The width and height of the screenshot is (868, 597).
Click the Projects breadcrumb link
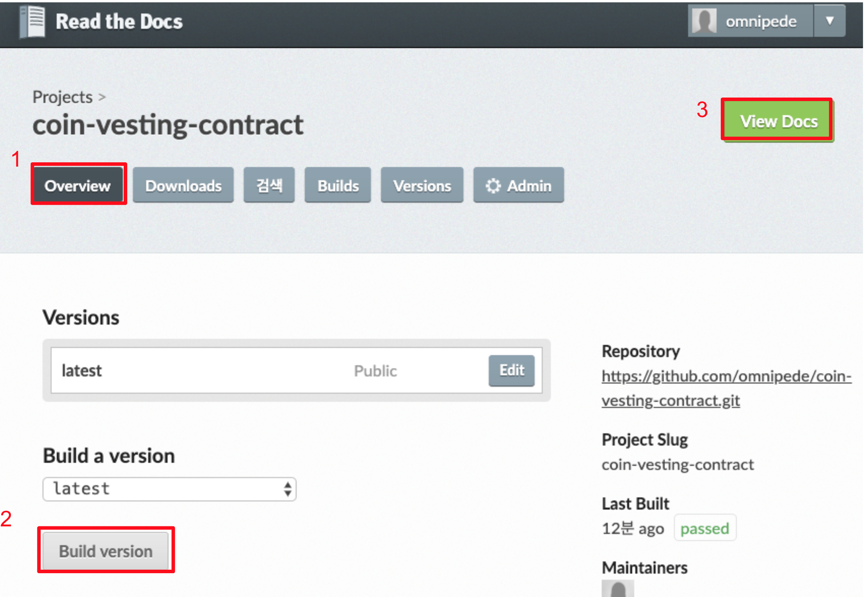[62, 97]
